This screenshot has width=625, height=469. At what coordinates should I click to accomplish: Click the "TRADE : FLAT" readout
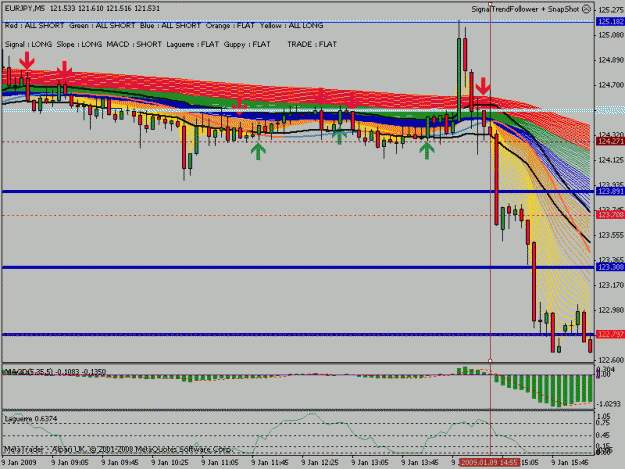(312, 44)
